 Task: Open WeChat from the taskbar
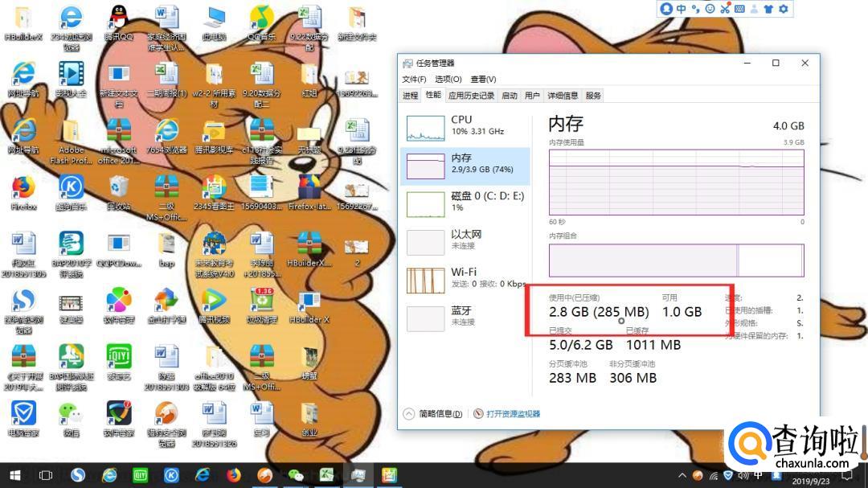pos(296,475)
